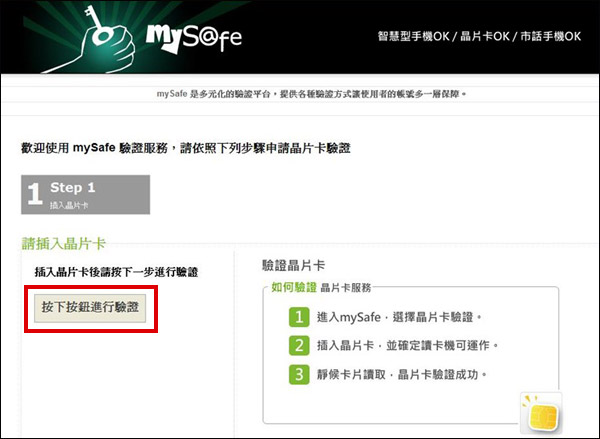Viewport: 600px width, 439px height.
Task: Click text 進入mySafe，選擇晶片卡驗證
Action: tap(399, 317)
